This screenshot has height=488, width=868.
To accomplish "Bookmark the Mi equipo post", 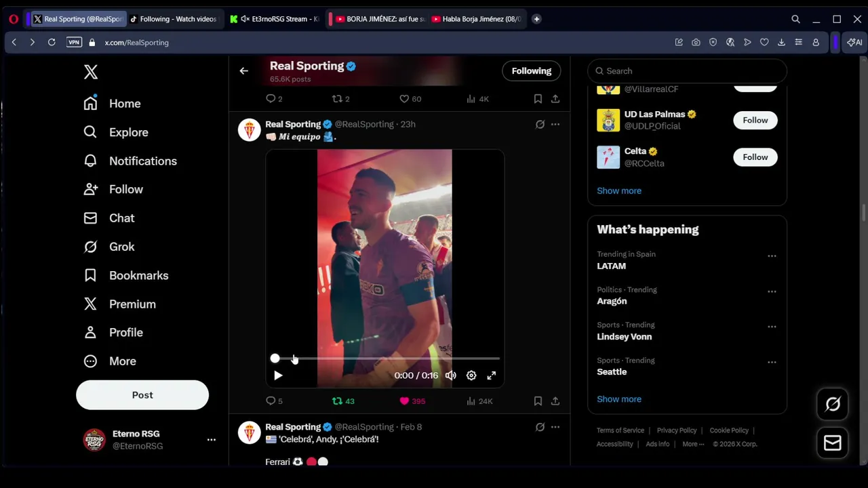I will pyautogui.click(x=538, y=401).
